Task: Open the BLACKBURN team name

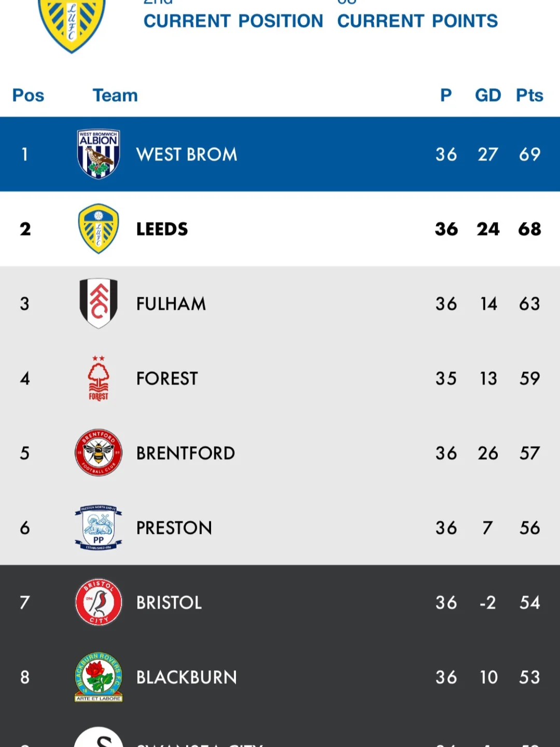Action: click(x=187, y=677)
